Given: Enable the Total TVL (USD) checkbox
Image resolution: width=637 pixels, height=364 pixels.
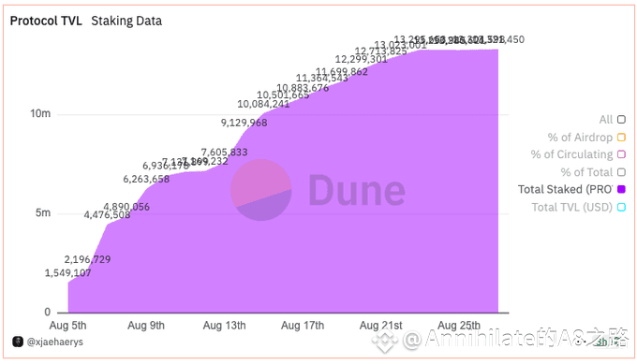Looking at the screenshot, I should (621, 207).
